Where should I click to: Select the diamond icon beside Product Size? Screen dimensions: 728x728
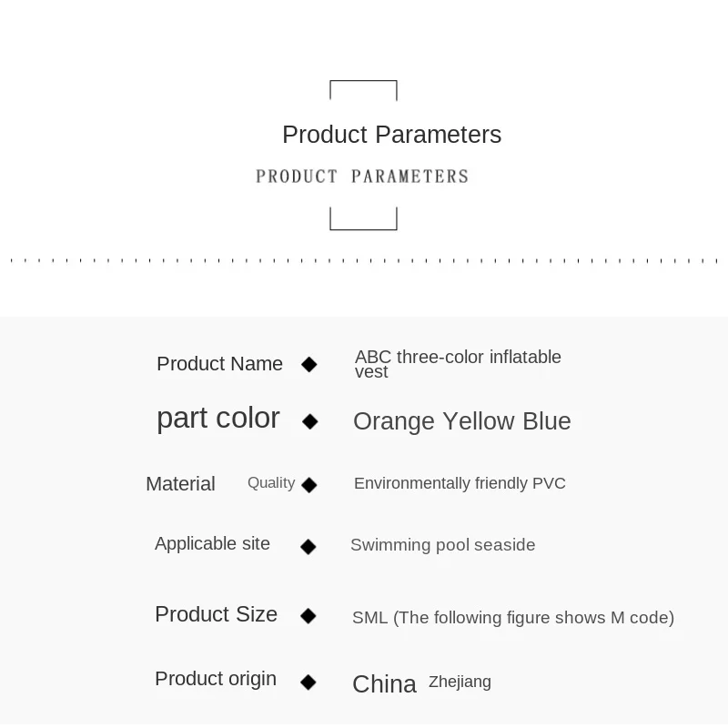pyautogui.click(x=308, y=616)
